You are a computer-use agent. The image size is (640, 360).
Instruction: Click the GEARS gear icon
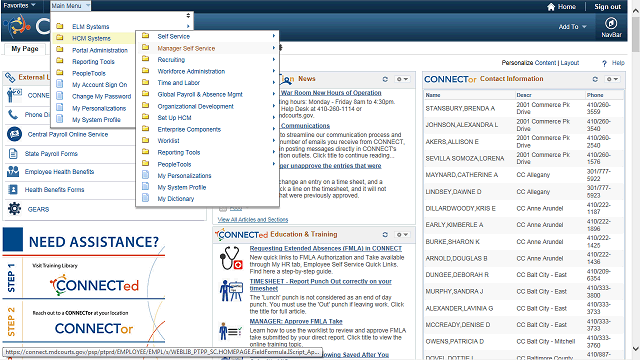click(x=14, y=209)
